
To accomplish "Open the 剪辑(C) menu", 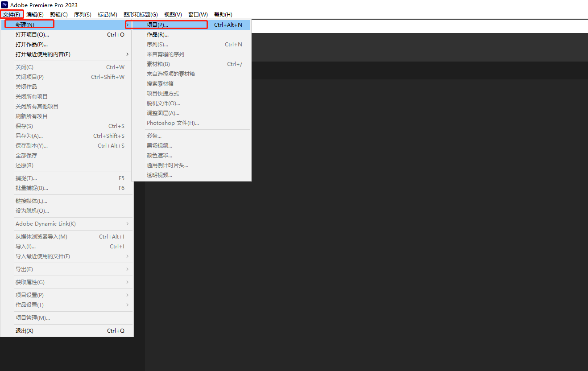I will coord(59,15).
